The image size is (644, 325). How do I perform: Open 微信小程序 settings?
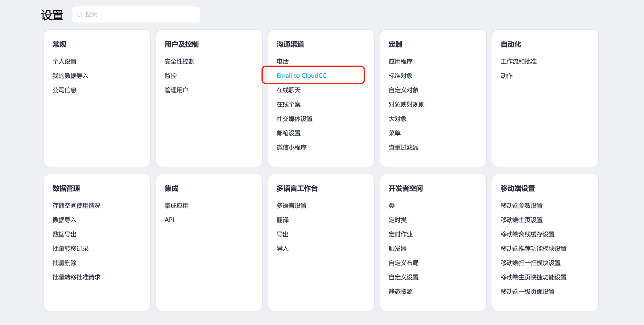point(291,148)
